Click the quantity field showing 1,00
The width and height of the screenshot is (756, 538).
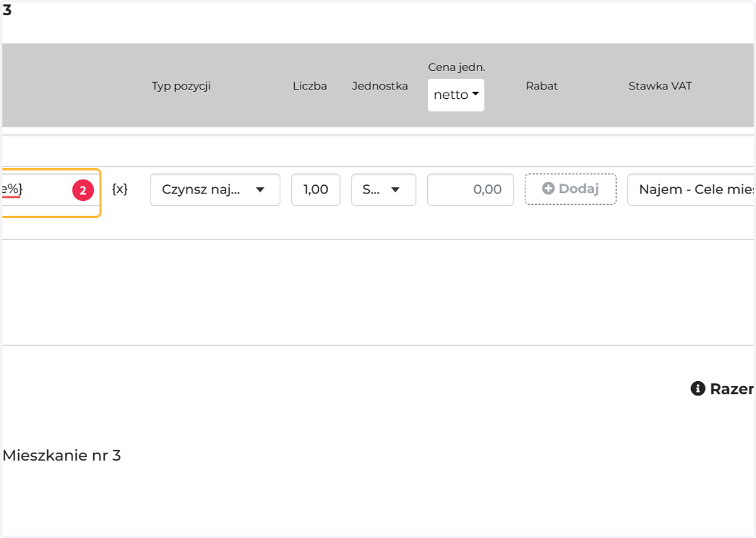click(316, 190)
